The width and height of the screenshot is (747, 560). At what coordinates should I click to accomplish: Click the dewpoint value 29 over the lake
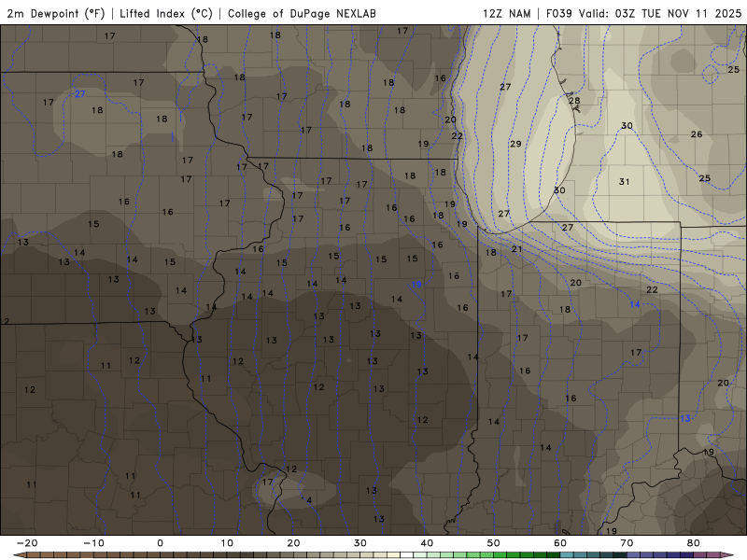click(x=515, y=144)
